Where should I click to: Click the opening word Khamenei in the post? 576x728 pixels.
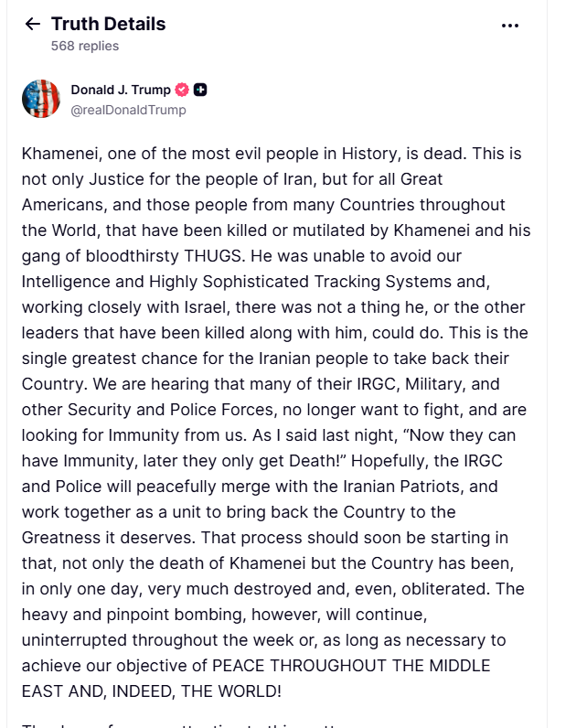[x=60, y=154]
